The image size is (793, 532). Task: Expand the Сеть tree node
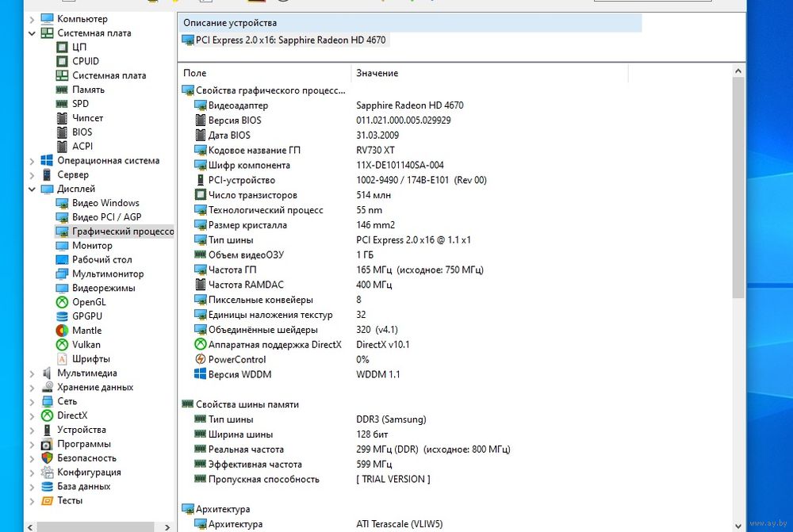32,401
